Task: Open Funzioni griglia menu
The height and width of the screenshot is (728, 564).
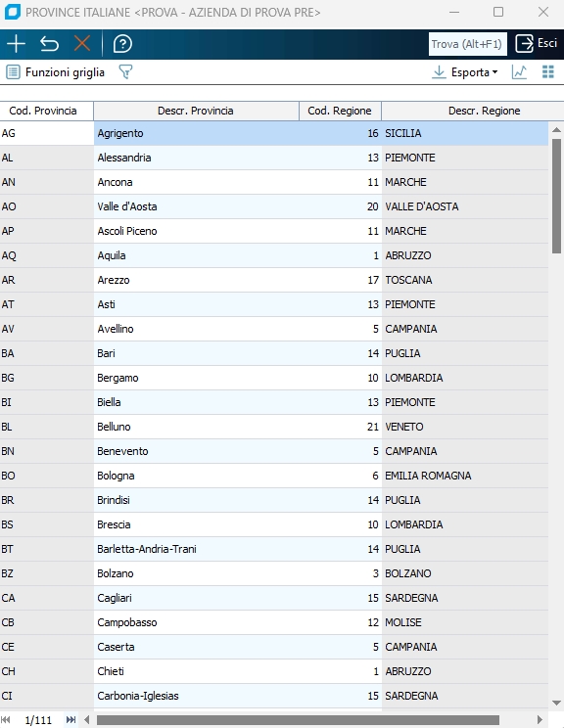Action: tap(55, 72)
